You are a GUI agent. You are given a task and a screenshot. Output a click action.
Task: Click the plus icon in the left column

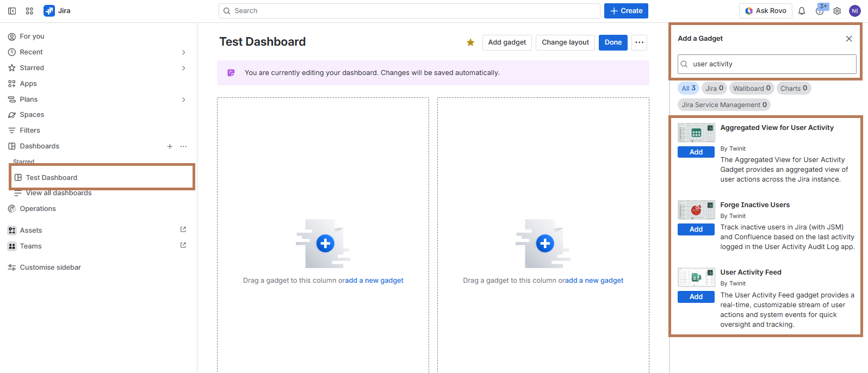click(325, 243)
